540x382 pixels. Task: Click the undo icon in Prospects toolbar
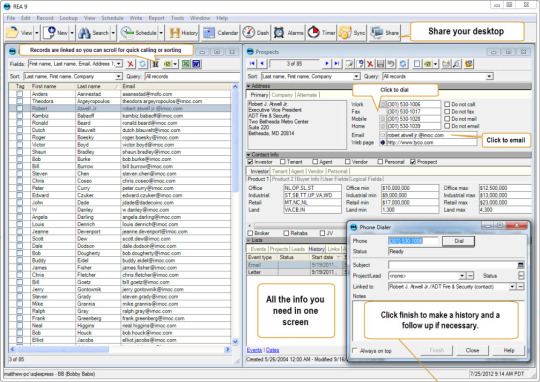391,63
